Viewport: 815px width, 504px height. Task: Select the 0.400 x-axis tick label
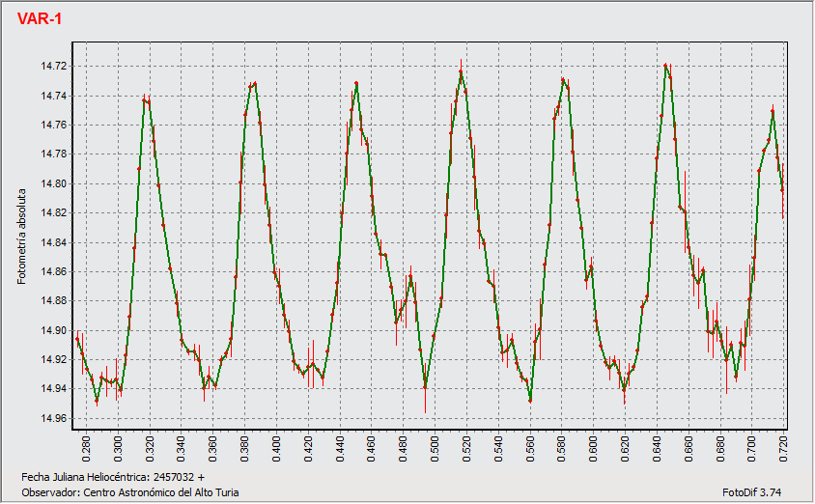coord(276,447)
